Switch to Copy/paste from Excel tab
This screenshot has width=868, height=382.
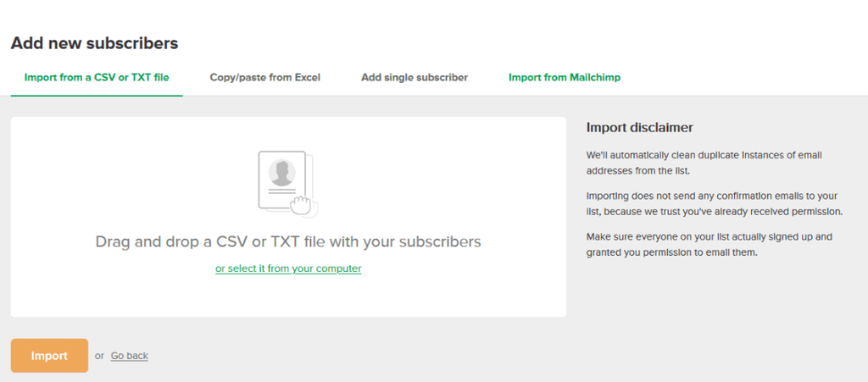pos(265,77)
